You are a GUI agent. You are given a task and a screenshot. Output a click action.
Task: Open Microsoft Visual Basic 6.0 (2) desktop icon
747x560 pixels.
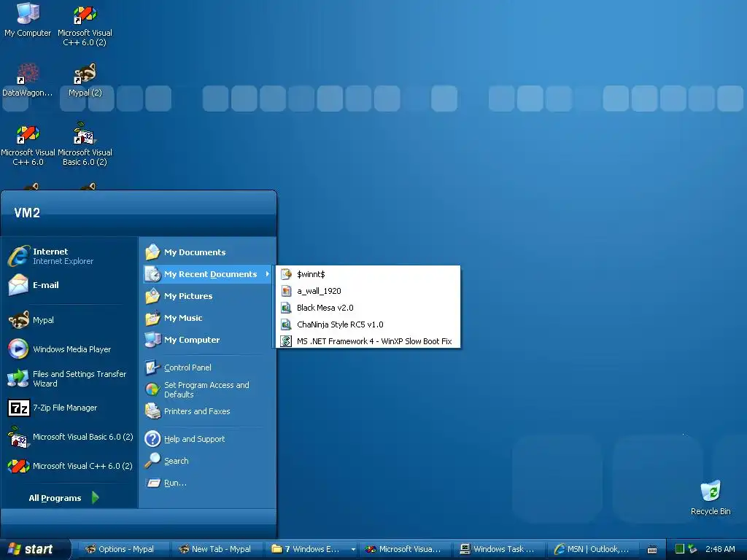pos(85,144)
